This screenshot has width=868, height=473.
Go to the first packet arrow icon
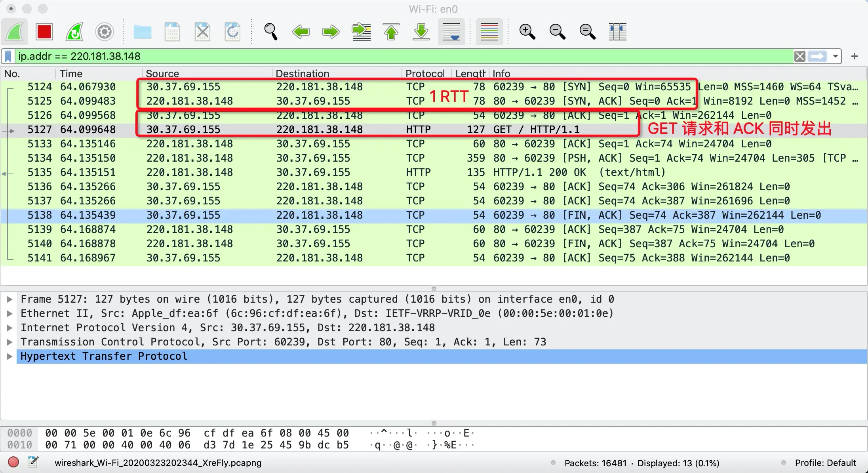pyautogui.click(x=391, y=32)
